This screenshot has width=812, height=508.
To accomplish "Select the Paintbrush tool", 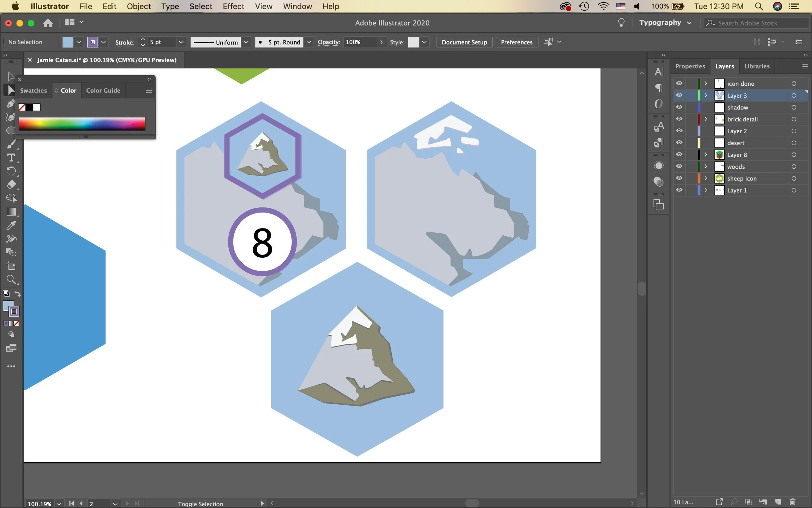I will 11,144.
